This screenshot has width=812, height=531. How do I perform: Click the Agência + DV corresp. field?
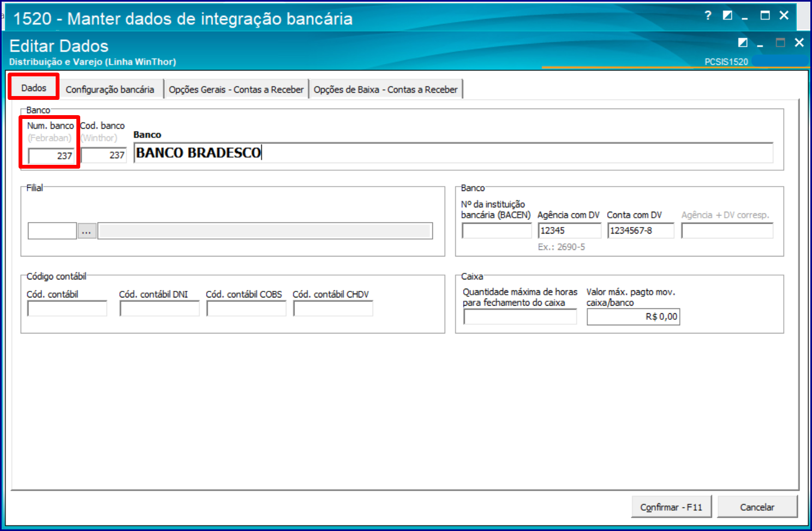tap(727, 231)
